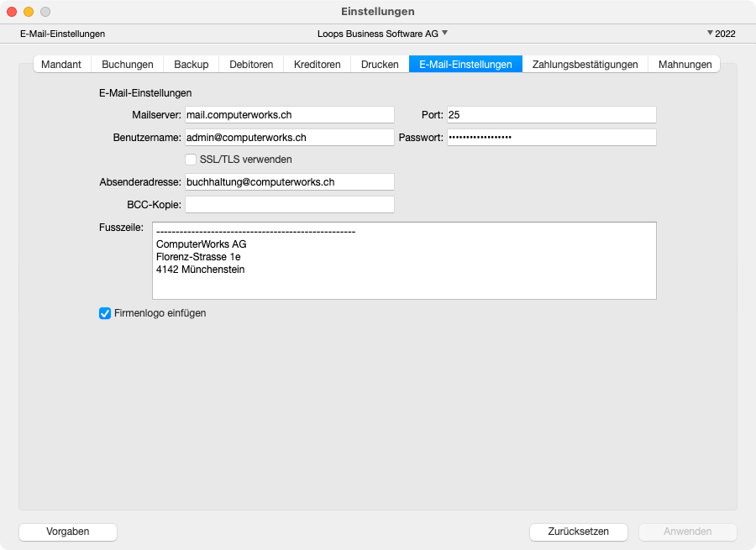Open the Buchungen tab
Image resolution: width=756 pixels, height=550 pixels.
click(x=128, y=64)
